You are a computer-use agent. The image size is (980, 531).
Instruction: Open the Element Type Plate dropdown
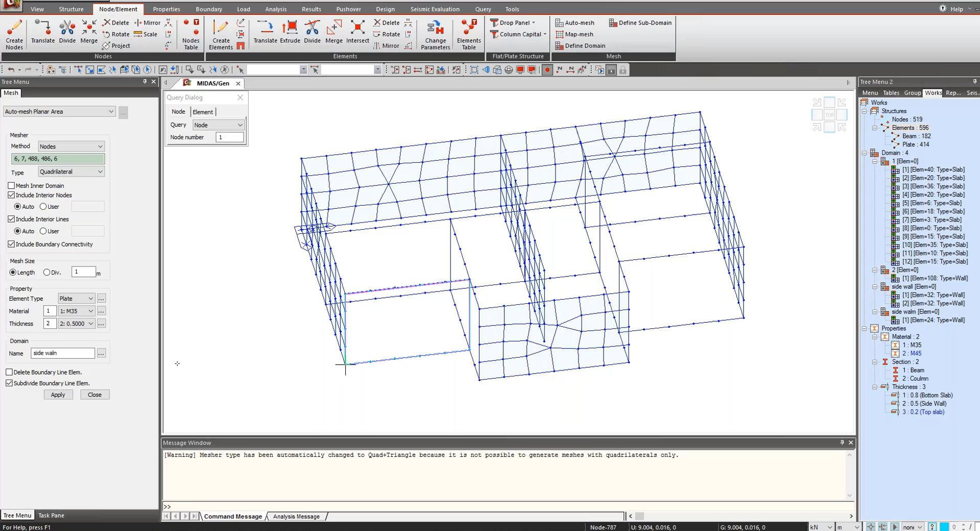tap(76, 298)
